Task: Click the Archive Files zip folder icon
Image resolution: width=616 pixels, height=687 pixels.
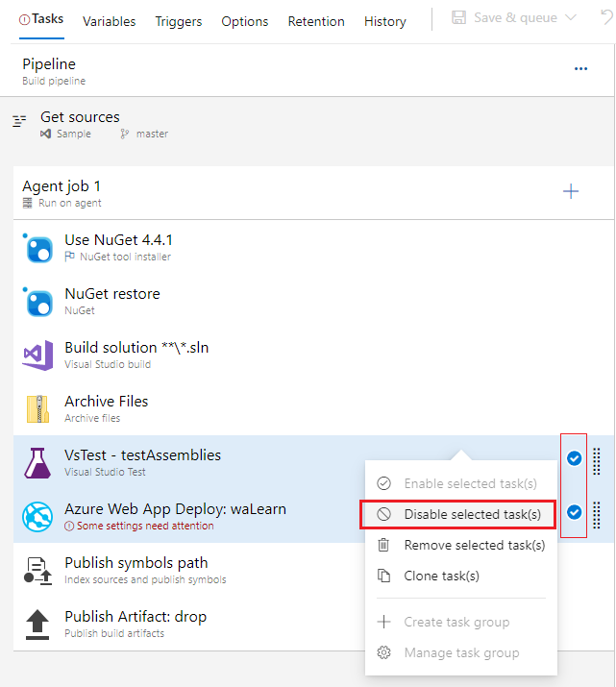Action: pyautogui.click(x=38, y=408)
